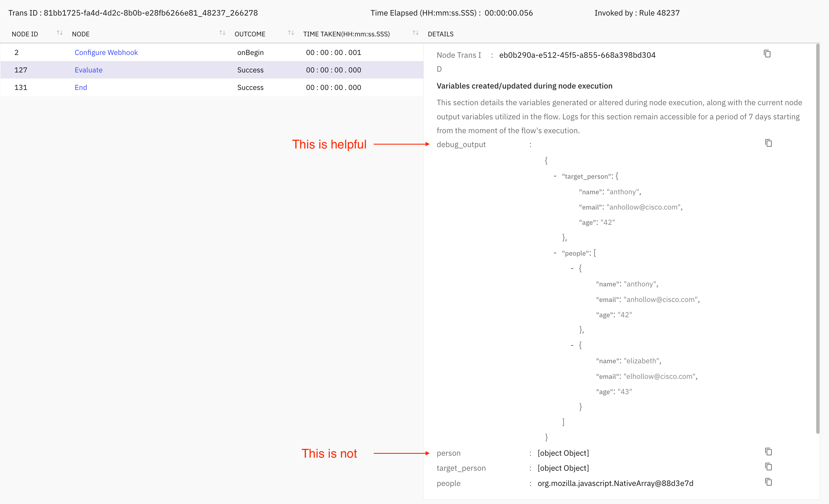The image size is (829, 504).
Task: Collapse the "target_person" JSON object
Action: pyautogui.click(x=555, y=176)
